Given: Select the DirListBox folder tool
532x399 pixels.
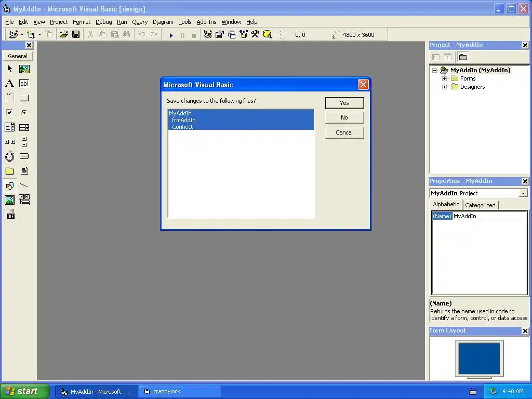Looking at the screenshot, I should point(9,170).
